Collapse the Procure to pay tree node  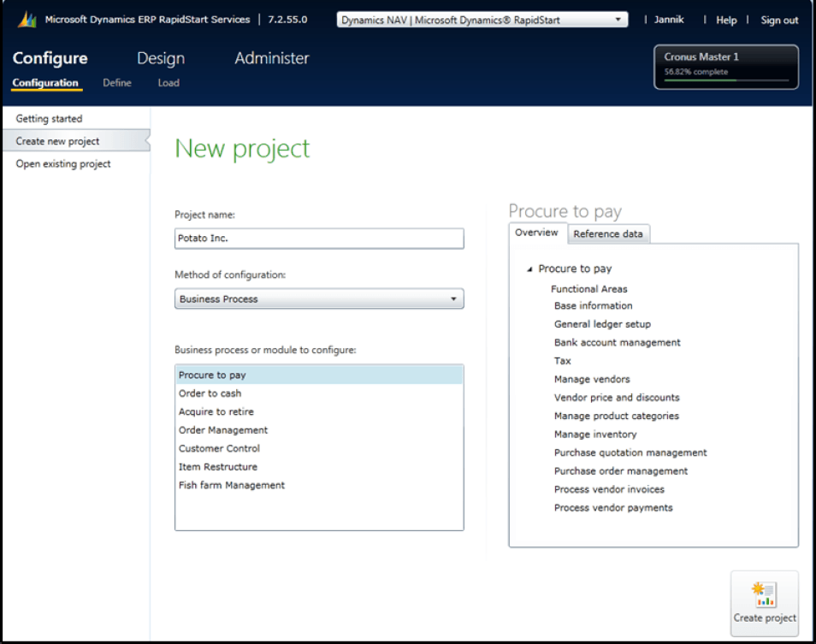[x=529, y=269]
